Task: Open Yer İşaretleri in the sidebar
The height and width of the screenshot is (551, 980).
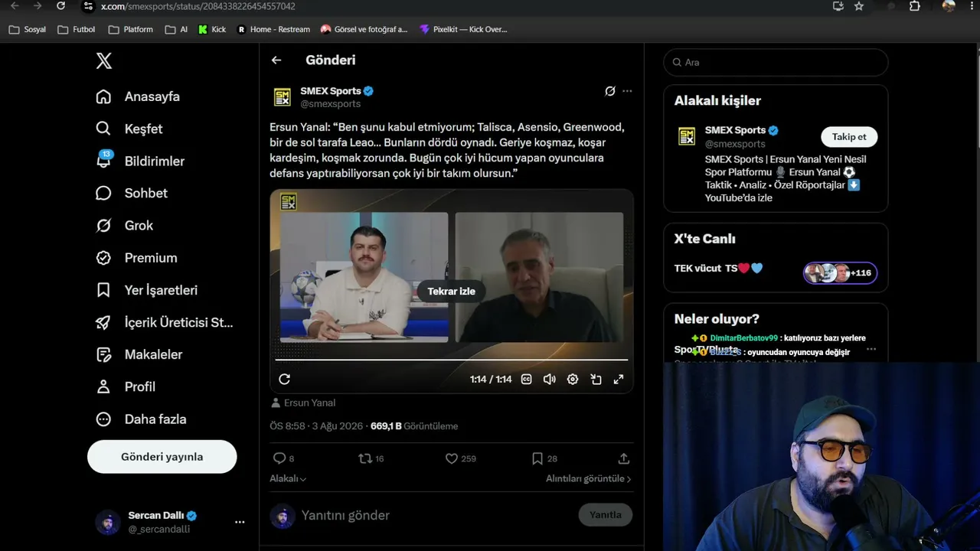Action: click(147, 291)
